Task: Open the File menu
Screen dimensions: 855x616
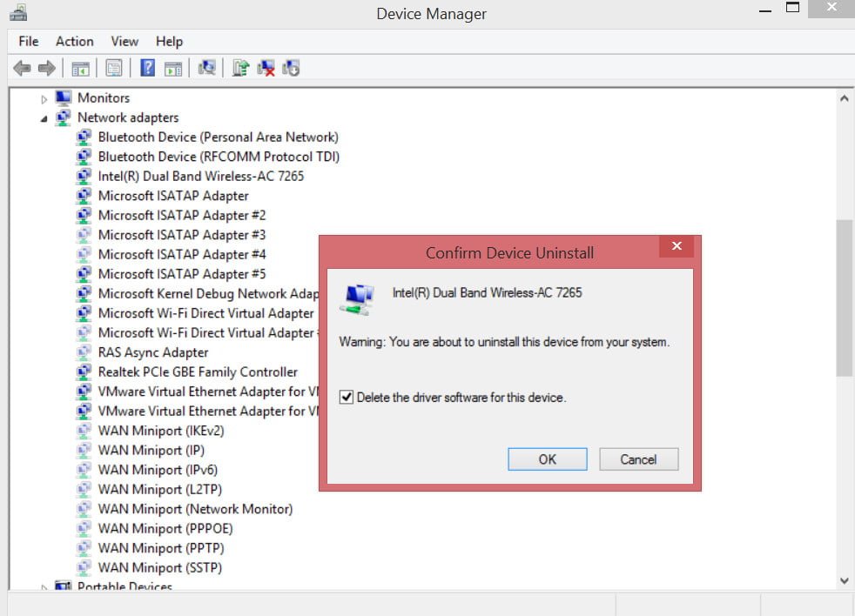Action: 29,42
